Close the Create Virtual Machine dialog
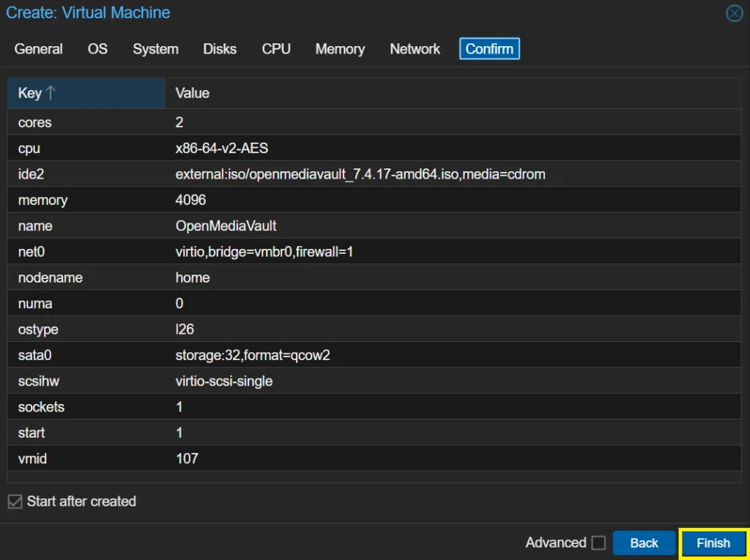Image resolution: width=750 pixels, height=560 pixels. pos(734,13)
